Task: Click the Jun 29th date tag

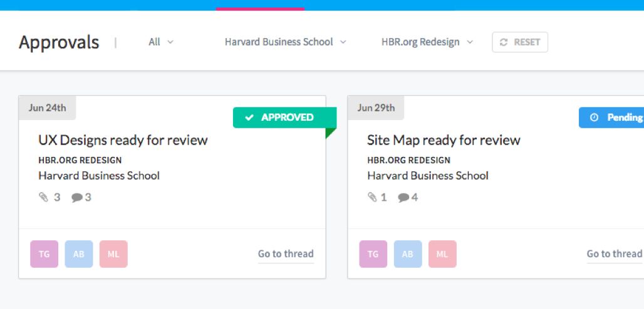Action: pos(376,108)
